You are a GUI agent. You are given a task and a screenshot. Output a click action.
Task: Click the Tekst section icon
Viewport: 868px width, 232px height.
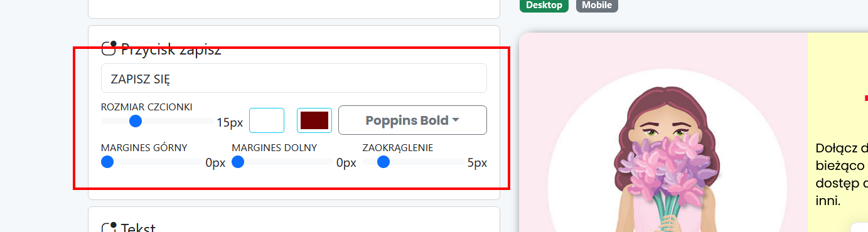109,228
